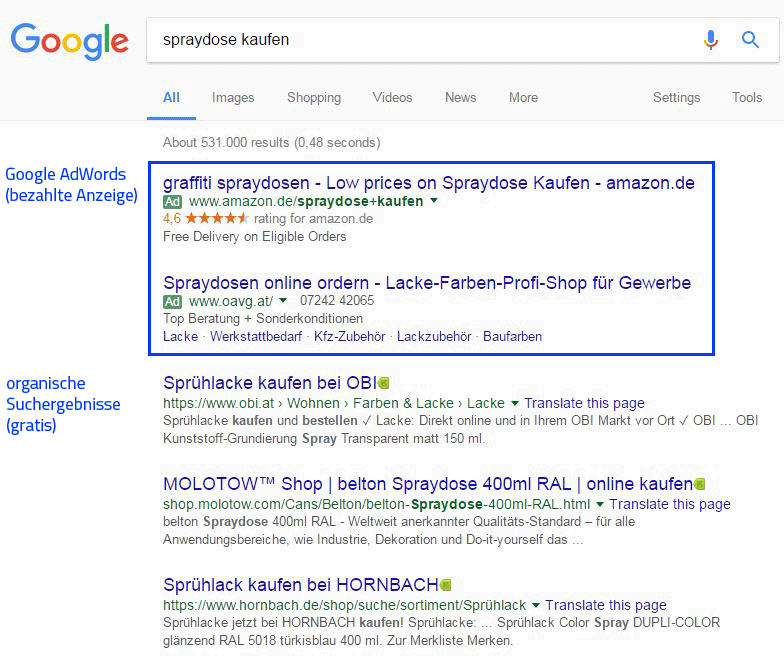This screenshot has width=784, height=661.
Task: Expand dropdown arrow next to amazon.de URL
Action: point(434,201)
